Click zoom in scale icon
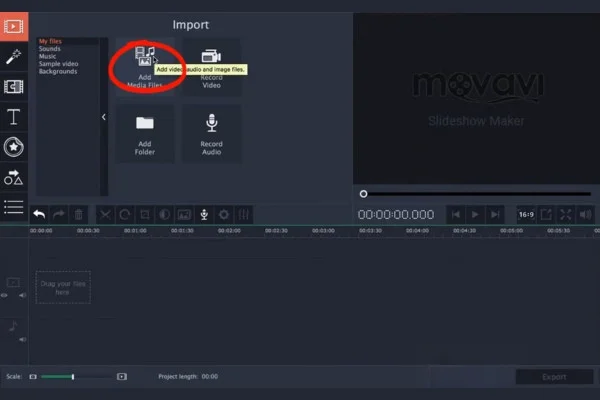Screen dimensions: 600x400 [122, 377]
